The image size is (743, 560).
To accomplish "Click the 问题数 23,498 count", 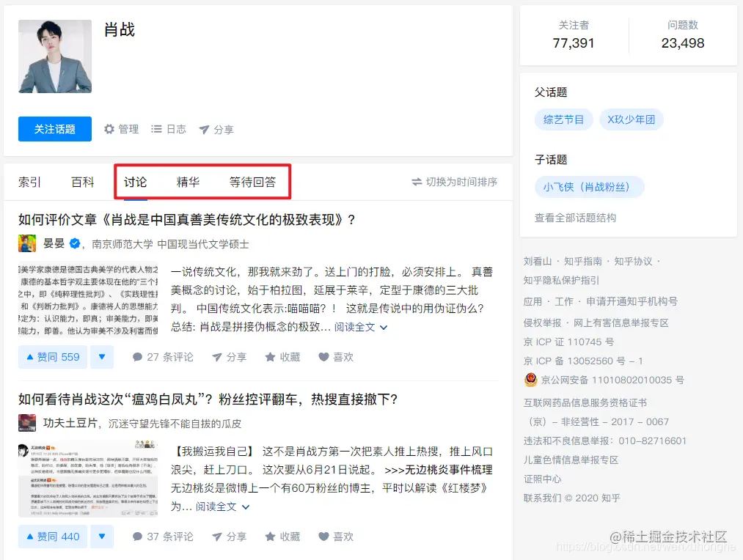I will 683,35.
